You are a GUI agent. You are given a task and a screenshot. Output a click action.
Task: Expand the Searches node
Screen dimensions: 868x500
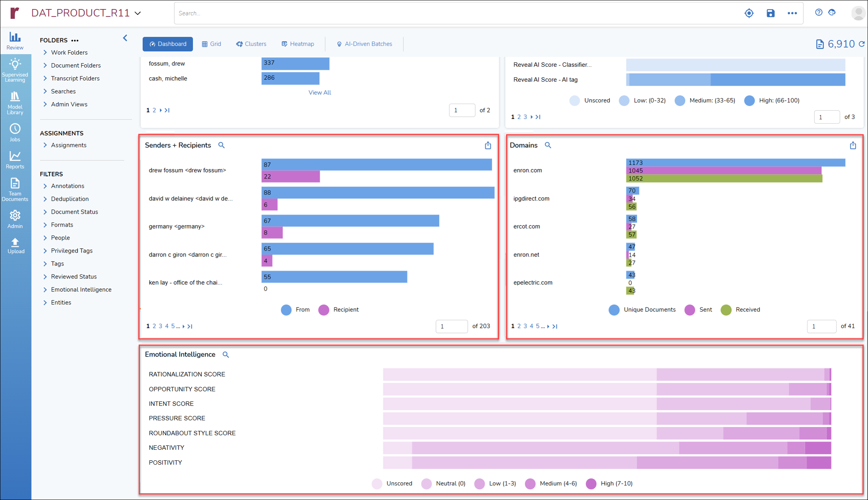tap(45, 91)
